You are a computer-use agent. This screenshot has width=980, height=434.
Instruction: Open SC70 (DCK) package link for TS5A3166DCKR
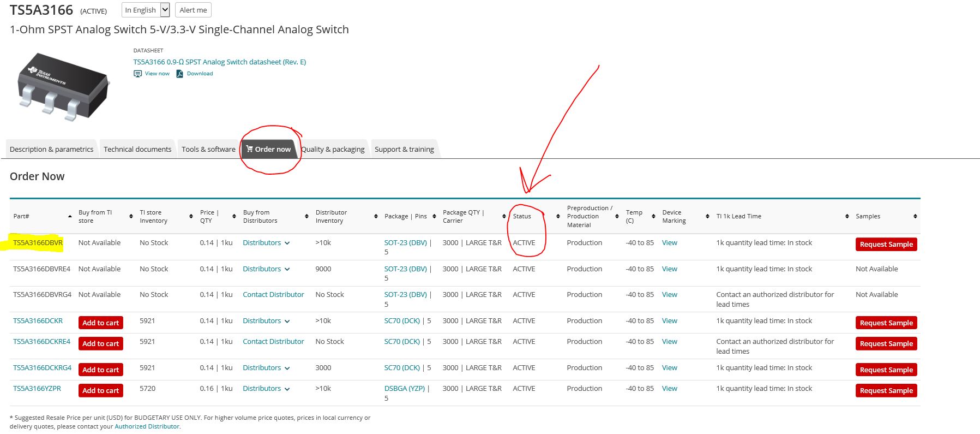point(402,321)
